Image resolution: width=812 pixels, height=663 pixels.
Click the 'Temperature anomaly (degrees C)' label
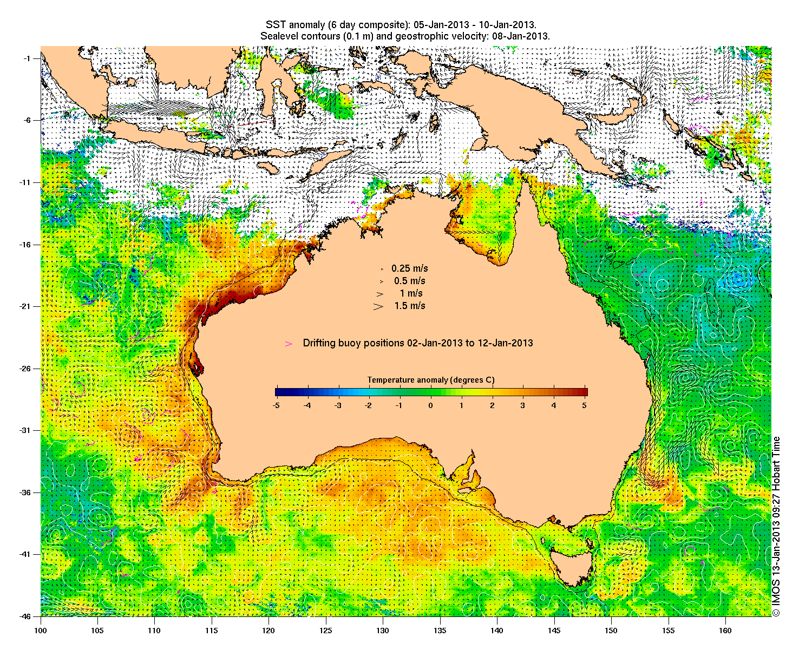pos(431,380)
